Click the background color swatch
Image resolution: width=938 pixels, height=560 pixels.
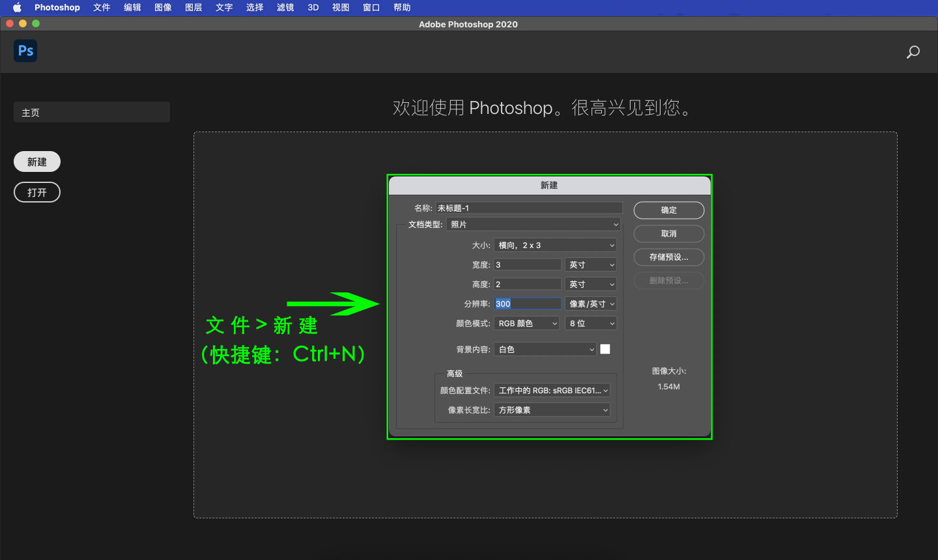[x=605, y=349]
